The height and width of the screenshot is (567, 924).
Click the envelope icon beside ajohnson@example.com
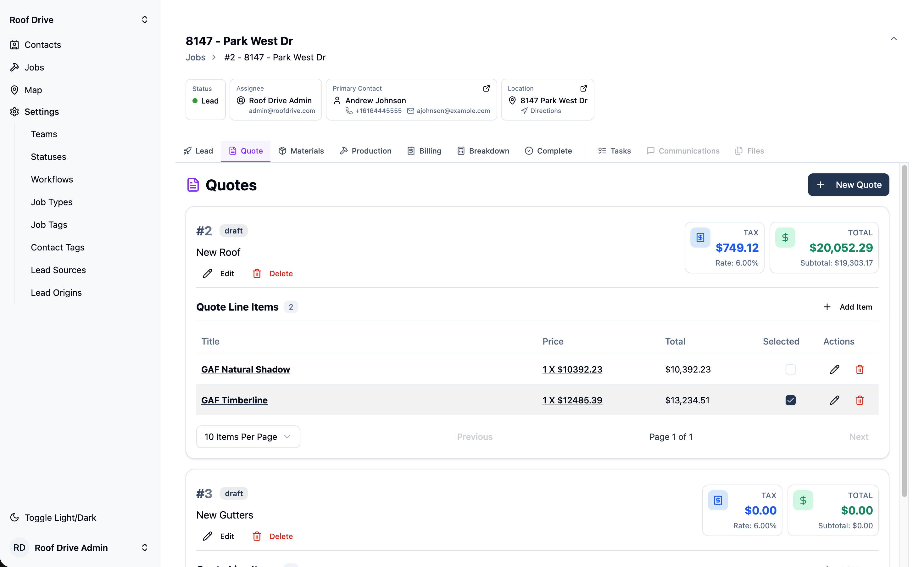tap(411, 111)
